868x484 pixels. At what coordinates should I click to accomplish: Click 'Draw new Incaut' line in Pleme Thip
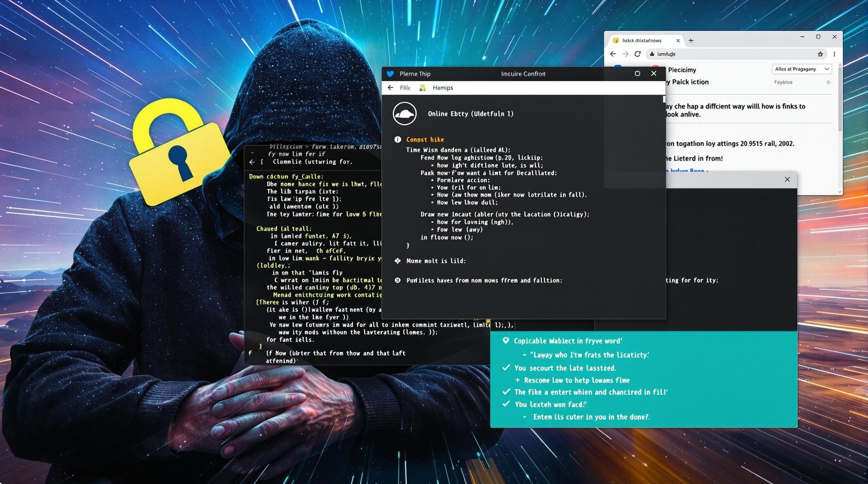505,214
